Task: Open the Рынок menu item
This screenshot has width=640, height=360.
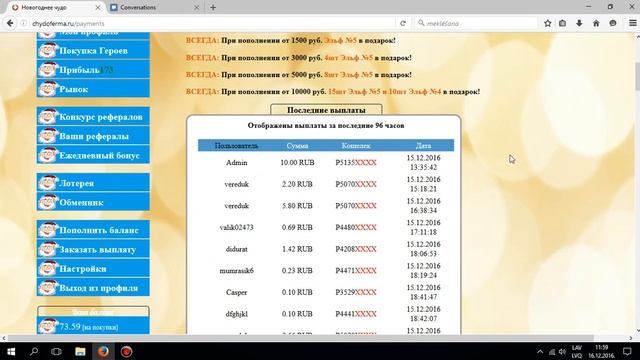Action: click(93, 89)
